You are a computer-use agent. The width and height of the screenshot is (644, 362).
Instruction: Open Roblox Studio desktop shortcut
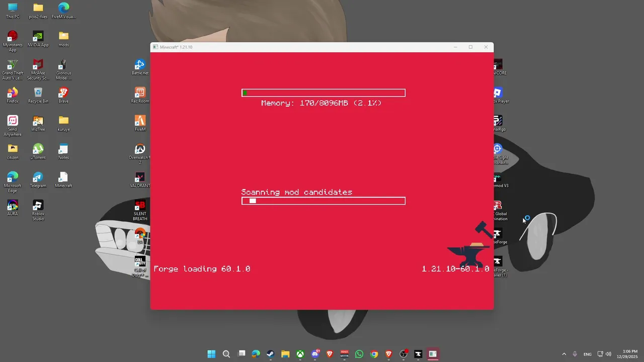click(x=38, y=210)
